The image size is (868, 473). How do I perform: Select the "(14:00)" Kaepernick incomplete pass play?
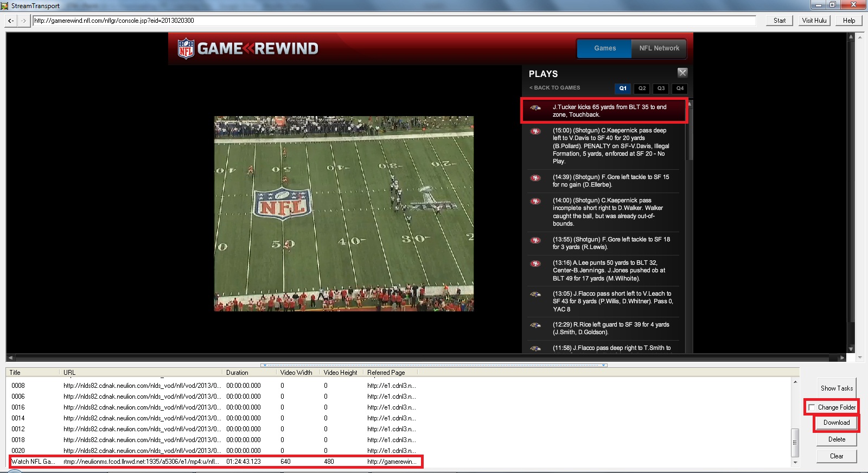604,212
